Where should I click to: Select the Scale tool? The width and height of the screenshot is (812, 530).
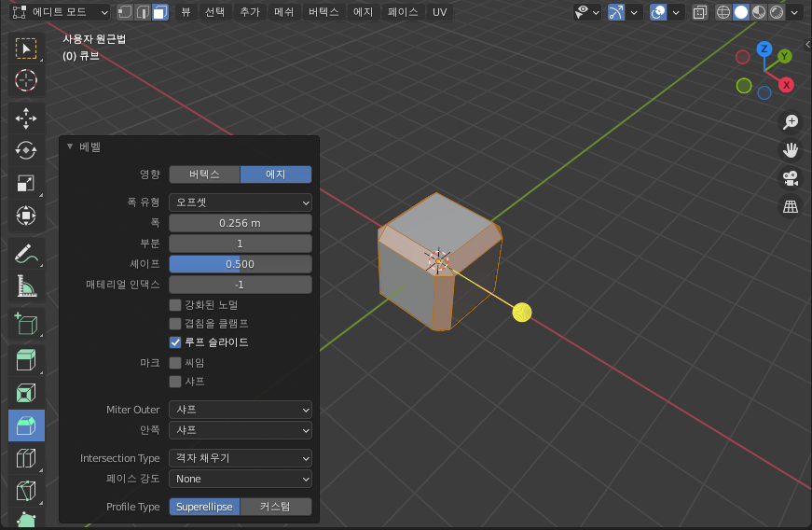(26, 183)
